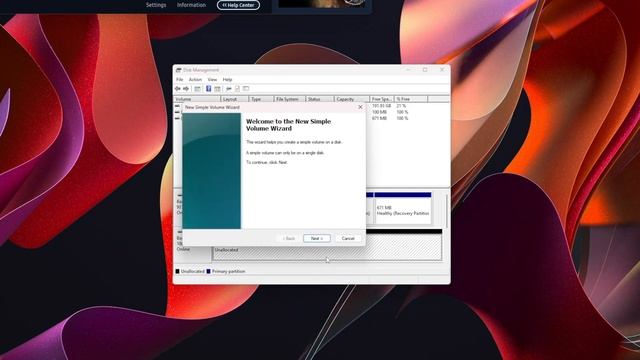Select the 100 MB free space cell
The image size is (640, 360).
[x=379, y=112]
